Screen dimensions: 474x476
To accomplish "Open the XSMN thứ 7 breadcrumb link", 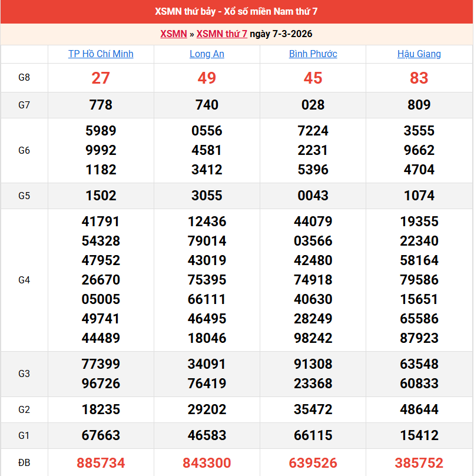I will click(221, 34).
